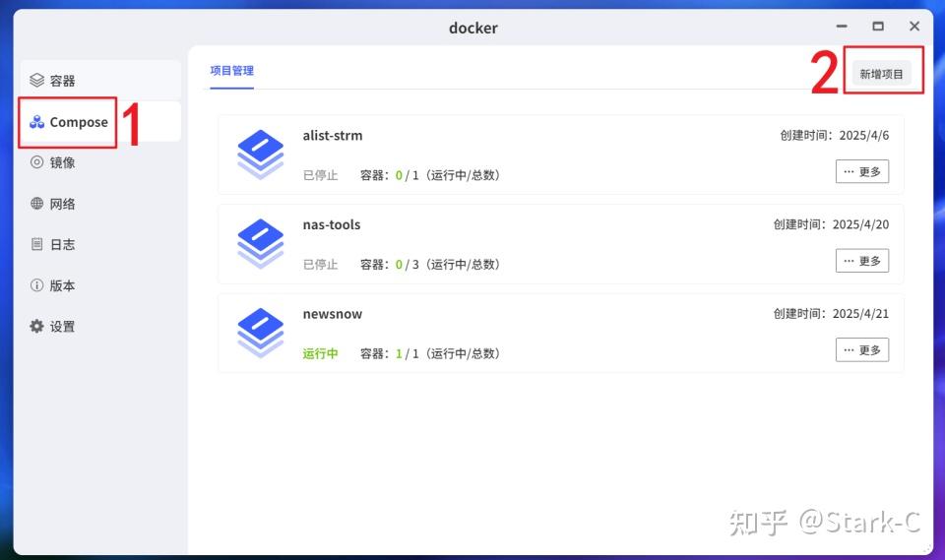This screenshot has width=945, height=560.
Task: Click container count 1 / 1 for newsnow
Action: point(407,353)
